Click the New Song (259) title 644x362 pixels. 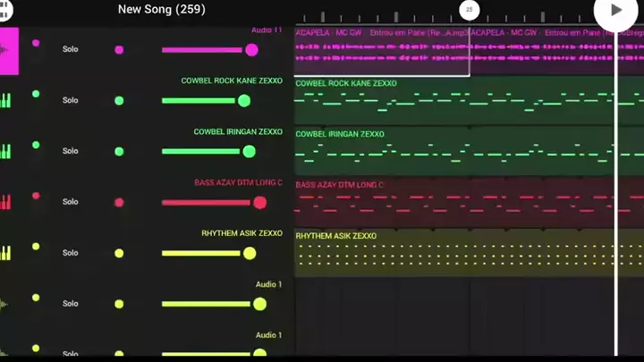point(161,9)
